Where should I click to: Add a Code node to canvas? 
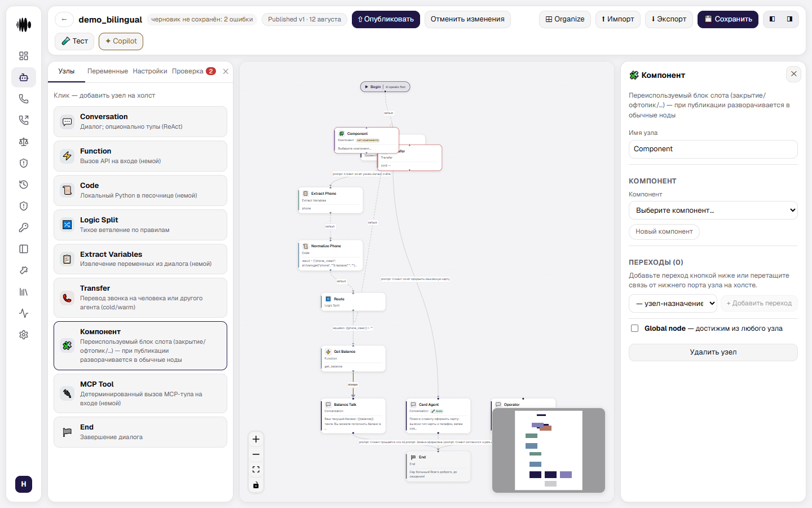(140, 190)
